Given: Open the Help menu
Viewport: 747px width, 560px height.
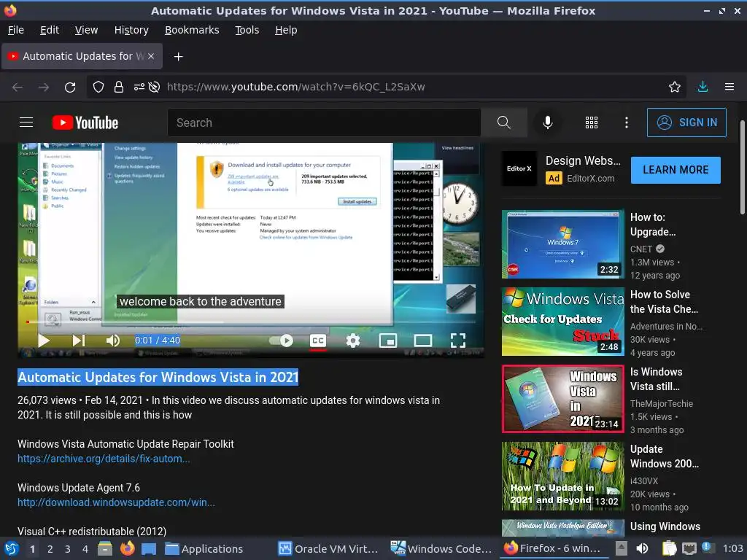Looking at the screenshot, I should point(286,30).
